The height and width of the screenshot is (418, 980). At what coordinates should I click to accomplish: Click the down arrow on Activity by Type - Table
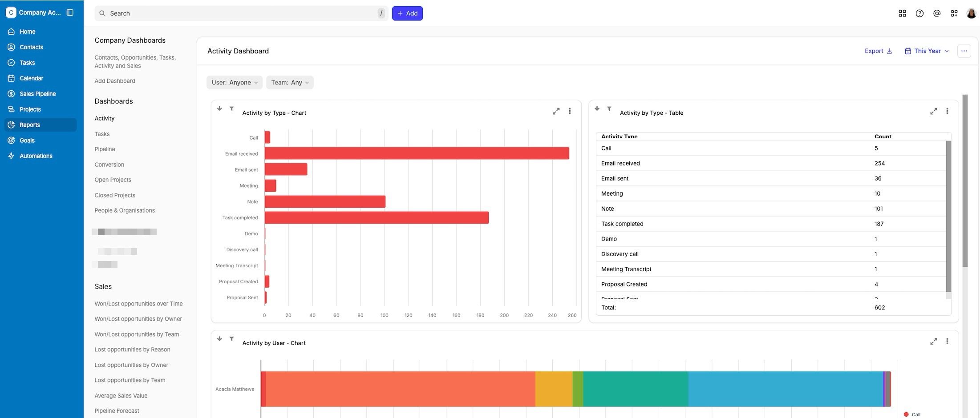[597, 109]
